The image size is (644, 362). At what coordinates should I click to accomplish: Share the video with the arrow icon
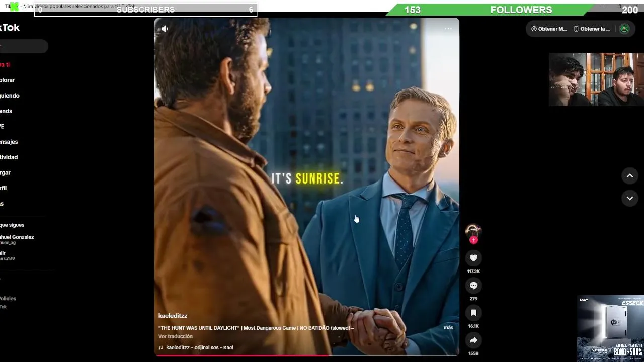(473, 340)
